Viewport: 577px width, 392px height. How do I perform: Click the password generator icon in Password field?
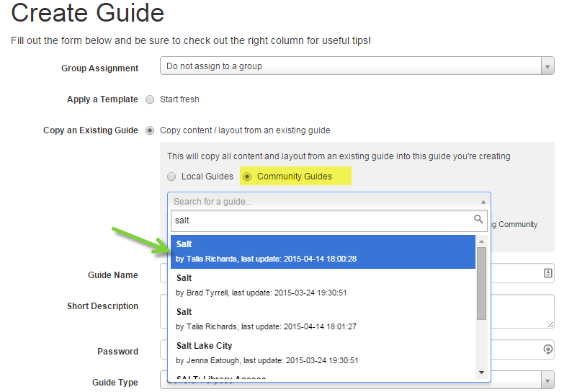[x=548, y=349]
